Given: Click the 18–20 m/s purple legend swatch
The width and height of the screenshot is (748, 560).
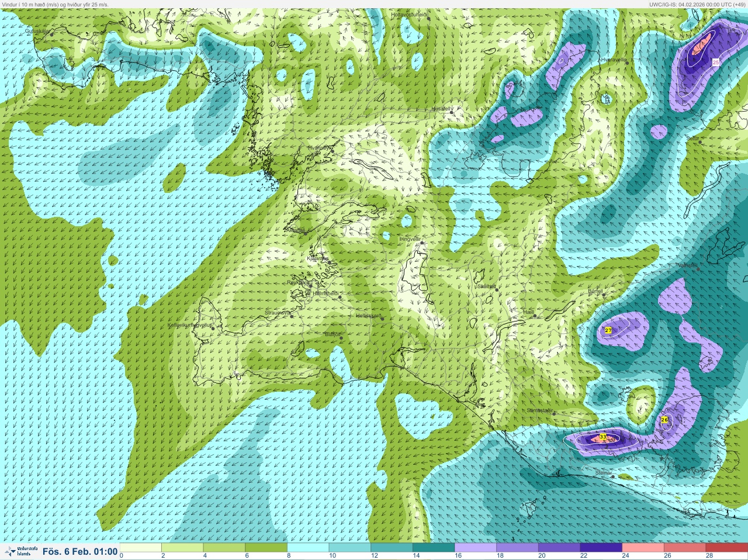Looking at the screenshot, I should (x=518, y=548).
